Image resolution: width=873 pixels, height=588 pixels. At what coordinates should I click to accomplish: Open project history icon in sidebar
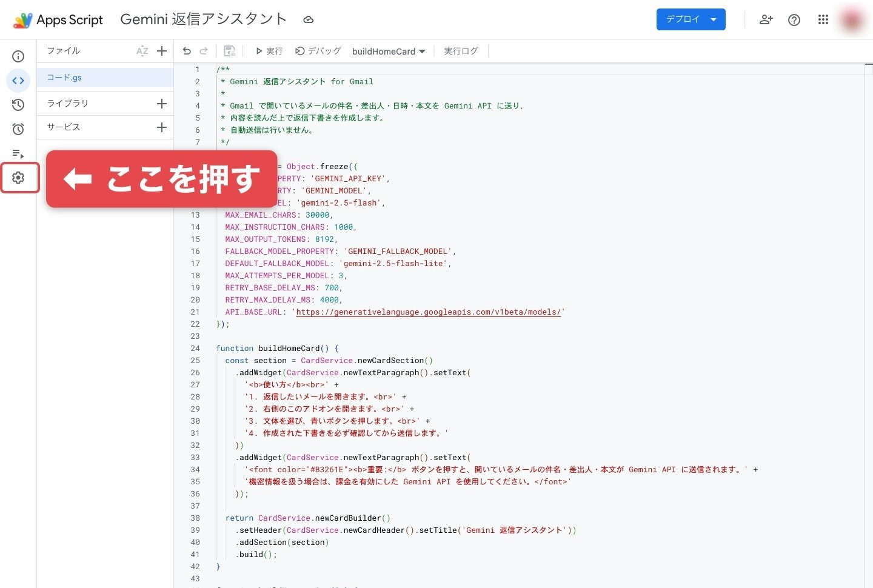(18, 105)
